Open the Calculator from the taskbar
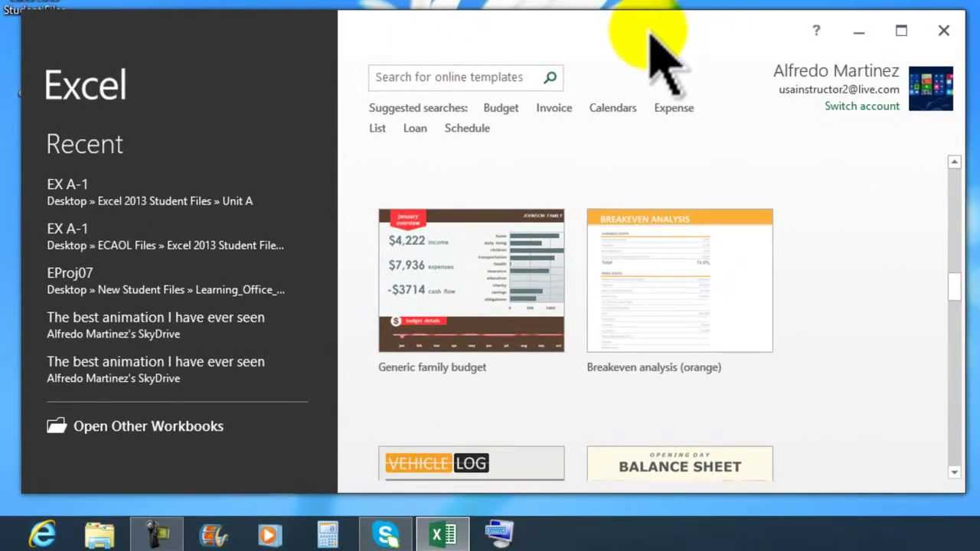This screenshot has height=551, width=980. 328,534
